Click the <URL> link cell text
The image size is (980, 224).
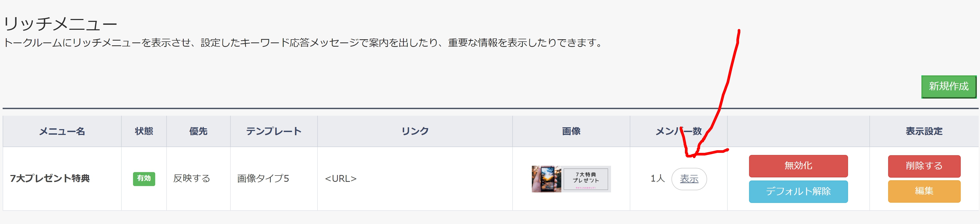[x=340, y=178]
